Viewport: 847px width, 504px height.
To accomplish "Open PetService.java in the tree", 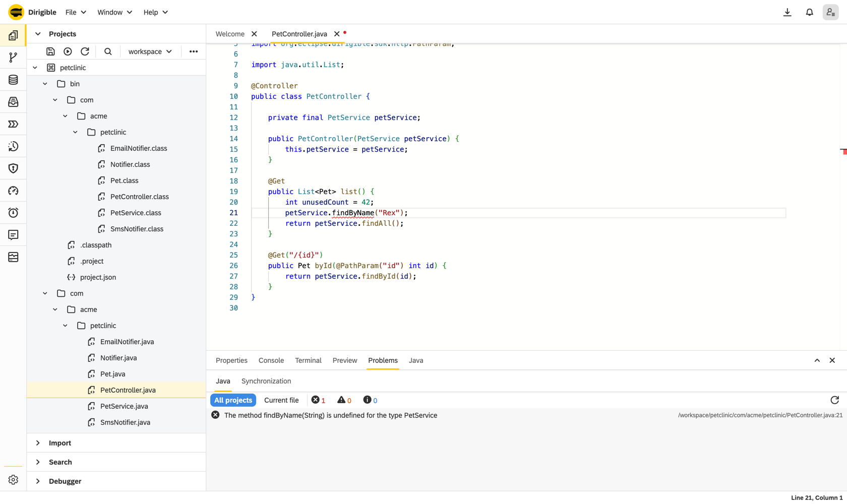I will point(124,406).
